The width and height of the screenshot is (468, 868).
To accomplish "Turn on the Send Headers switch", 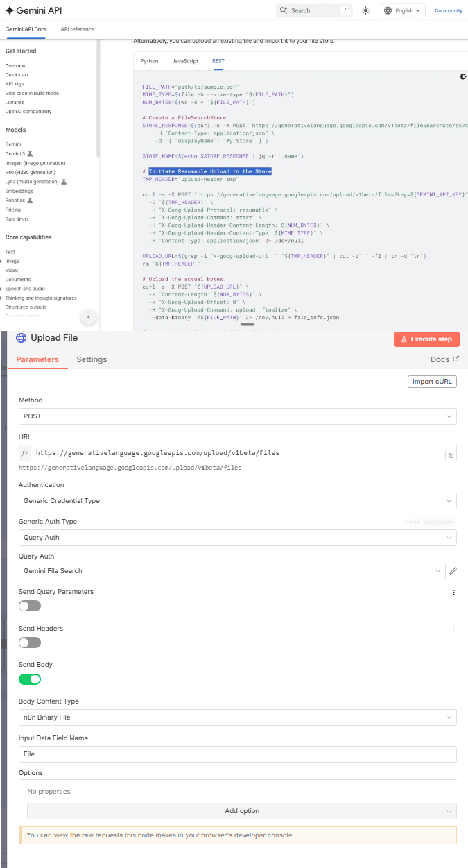I will pyautogui.click(x=30, y=643).
